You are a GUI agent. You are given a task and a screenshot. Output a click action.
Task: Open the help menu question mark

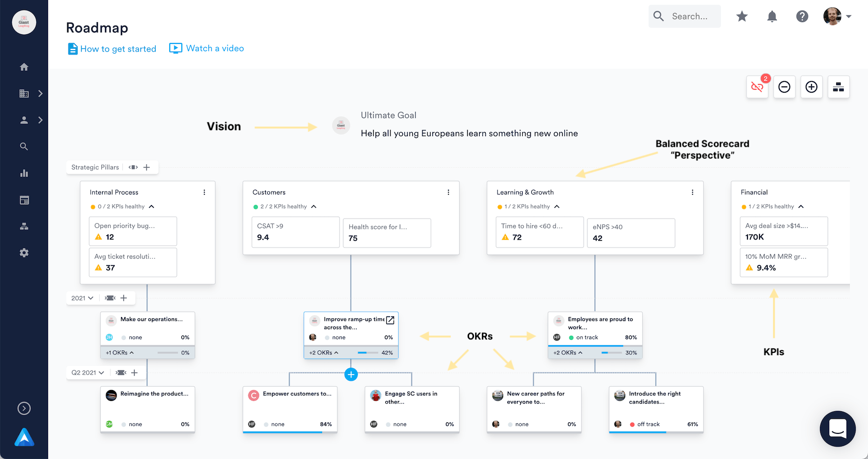point(802,16)
